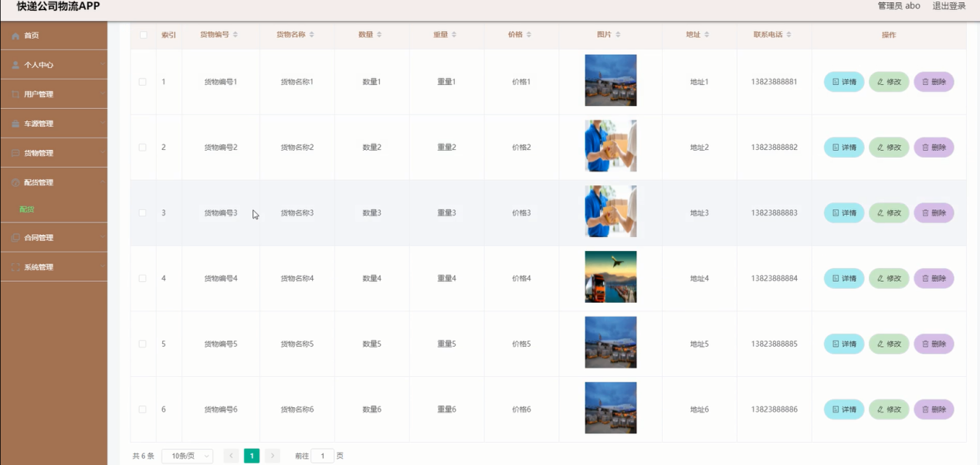
Task: Open the image thumbnail in row 2
Action: pyautogui.click(x=611, y=146)
